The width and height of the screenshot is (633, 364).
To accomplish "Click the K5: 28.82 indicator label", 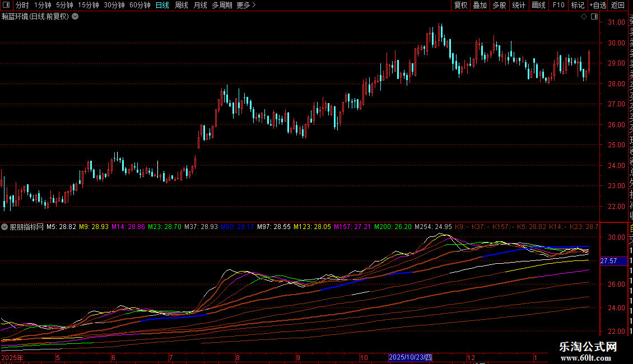I will (x=532, y=227).
